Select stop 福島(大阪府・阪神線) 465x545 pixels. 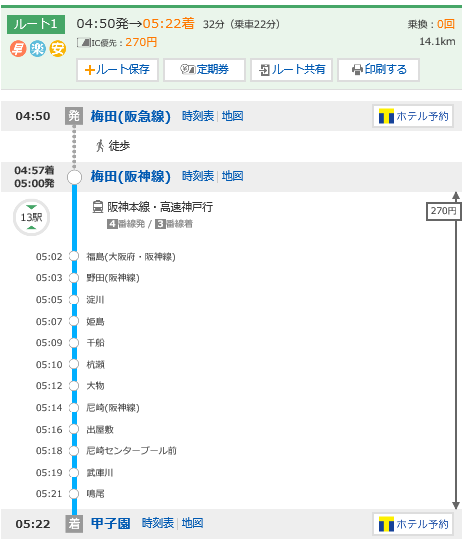click(x=131, y=257)
